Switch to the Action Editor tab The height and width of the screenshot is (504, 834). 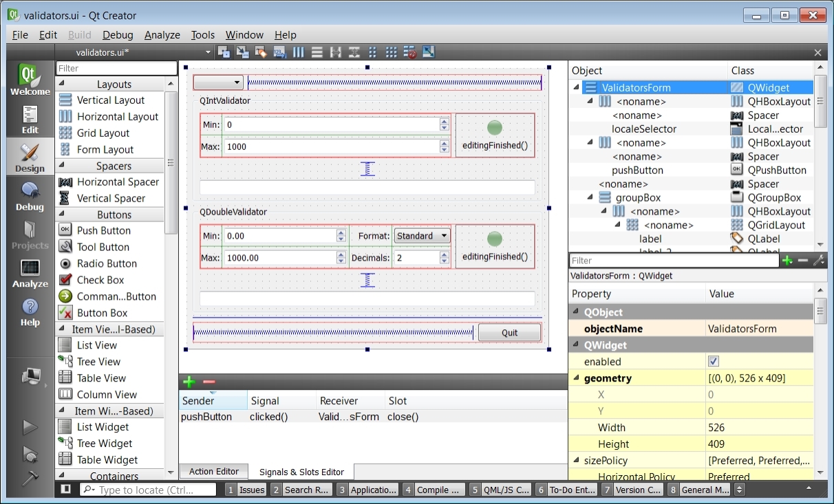pyautogui.click(x=213, y=472)
